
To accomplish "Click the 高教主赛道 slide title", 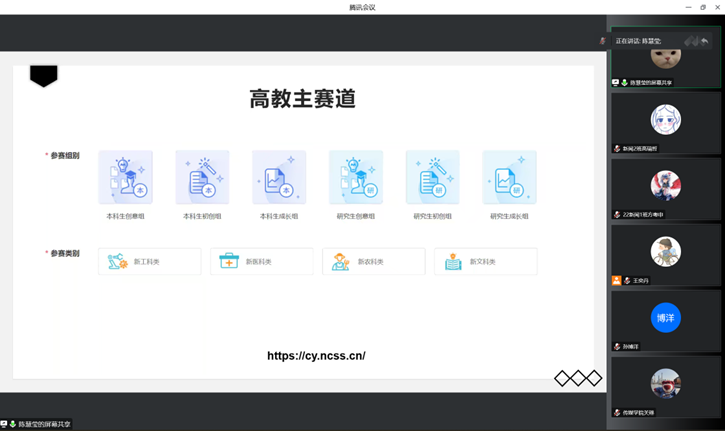I will [x=302, y=99].
